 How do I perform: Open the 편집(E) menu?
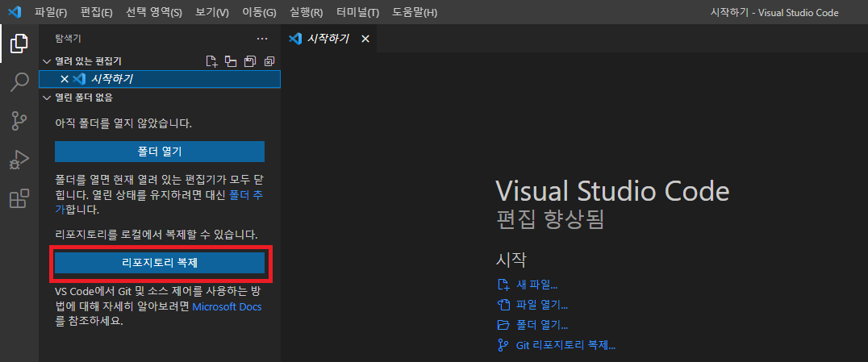tap(96, 12)
